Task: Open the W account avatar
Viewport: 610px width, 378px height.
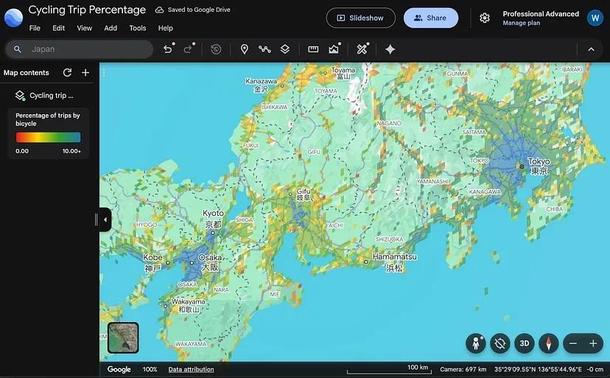Action: (595, 18)
